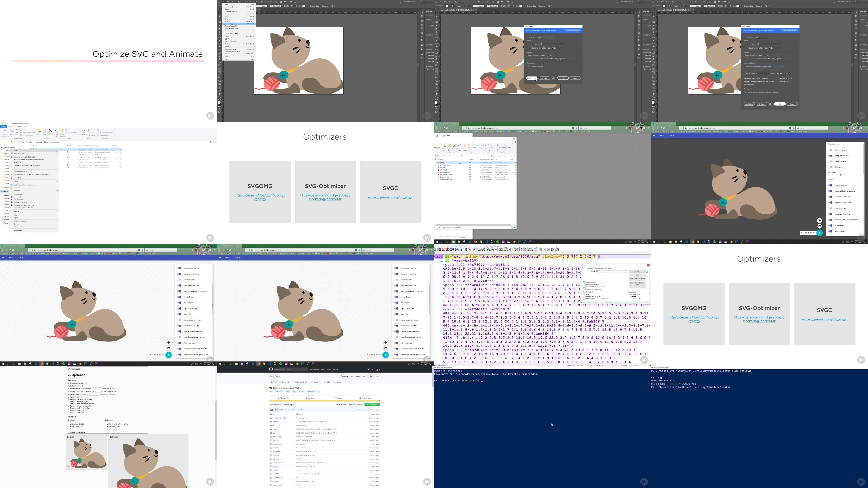Choose Save a Copy in the File menu
This screenshot has width=868, height=488.
tap(240, 24)
